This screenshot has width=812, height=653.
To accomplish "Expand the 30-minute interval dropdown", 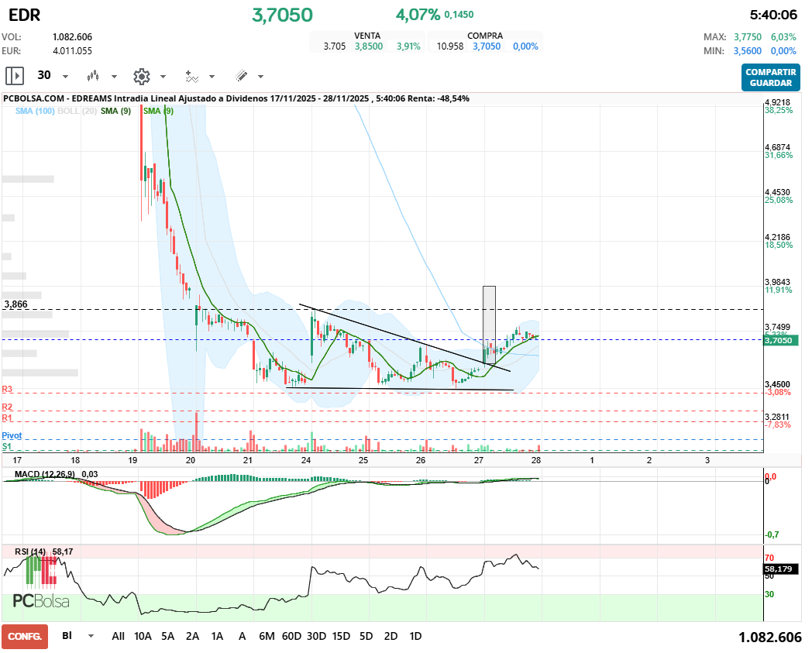I will coord(65,77).
